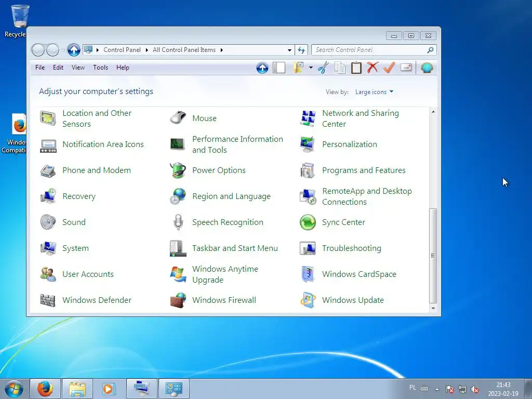Open Notification Area Icons item
Image resolution: width=532 pixels, height=399 pixels.
coord(92,144)
